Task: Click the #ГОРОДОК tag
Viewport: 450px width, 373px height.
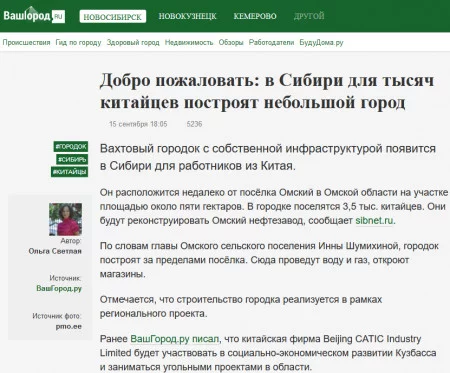Action: 71,146
